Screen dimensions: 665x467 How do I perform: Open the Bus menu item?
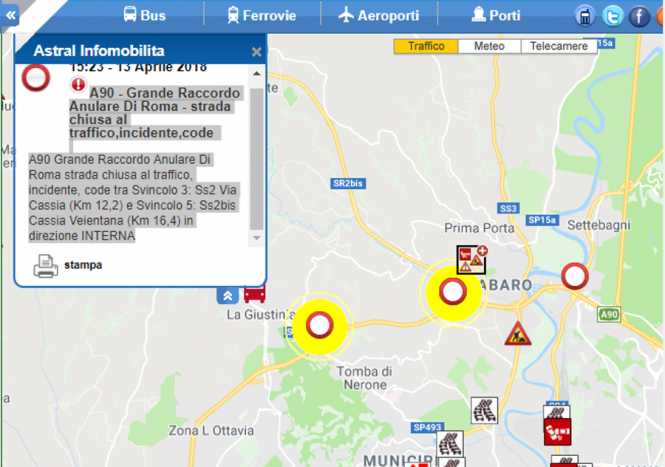pyautogui.click(x=144, y=15)
